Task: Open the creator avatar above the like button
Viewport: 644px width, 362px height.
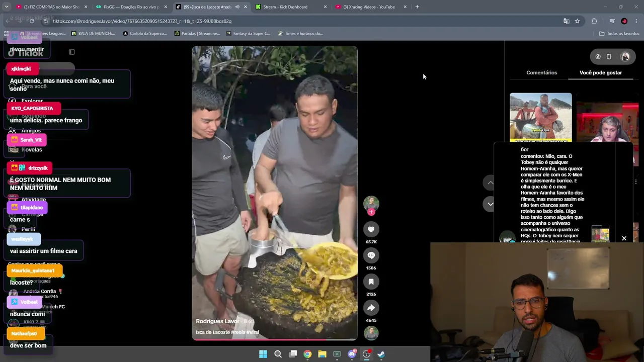Action: click(x=371, y=203)
